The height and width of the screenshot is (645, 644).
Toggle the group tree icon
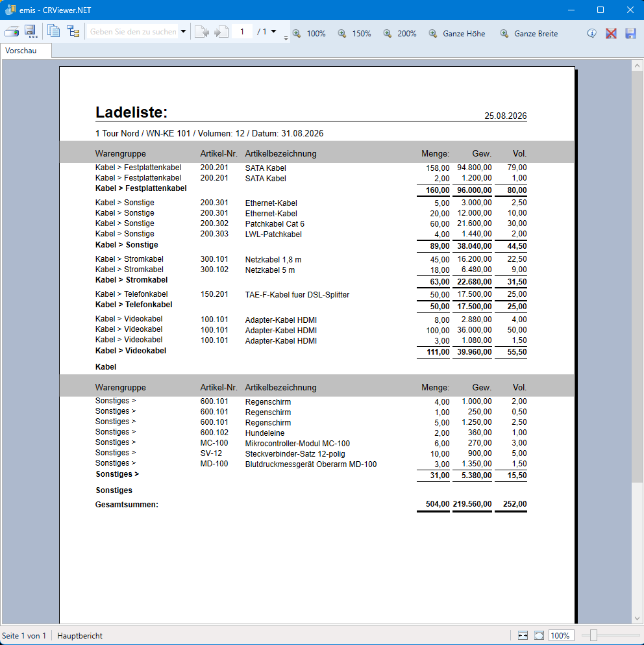[73, 32]
